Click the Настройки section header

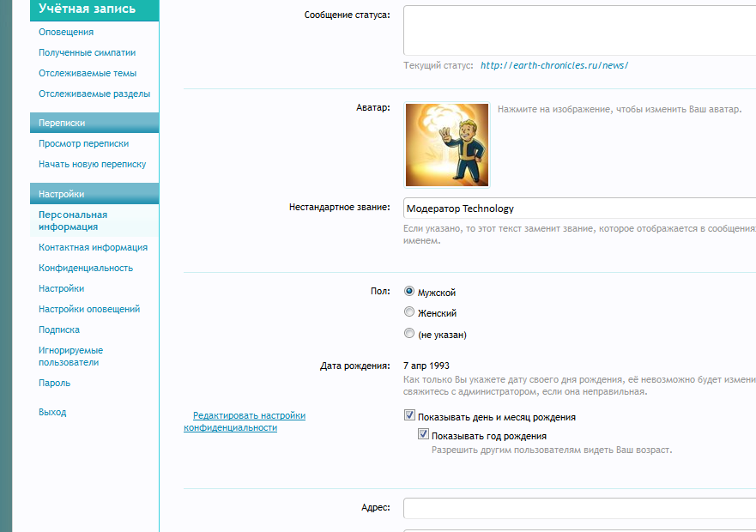94,194
